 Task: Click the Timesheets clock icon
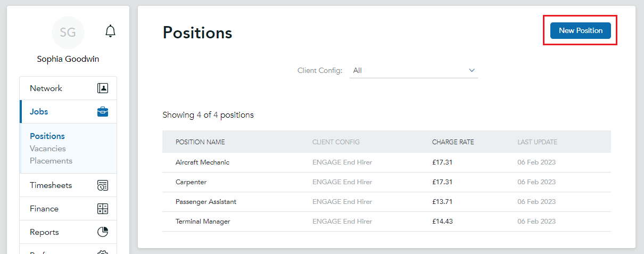click(103, 185)
